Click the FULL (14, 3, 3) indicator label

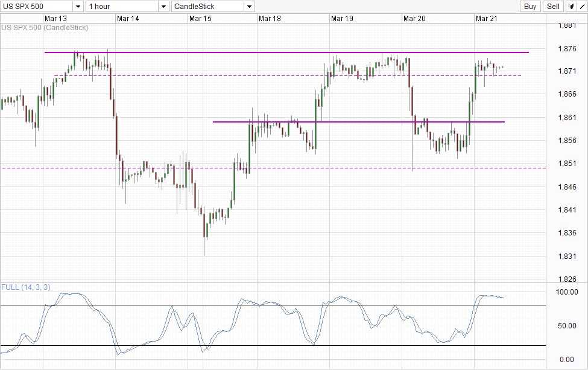coord(25,287)
